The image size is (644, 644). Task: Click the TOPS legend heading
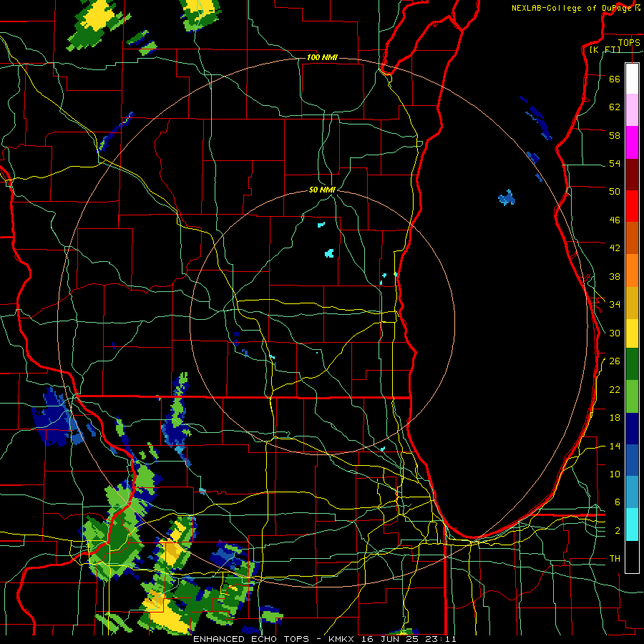tap(629, 42)
